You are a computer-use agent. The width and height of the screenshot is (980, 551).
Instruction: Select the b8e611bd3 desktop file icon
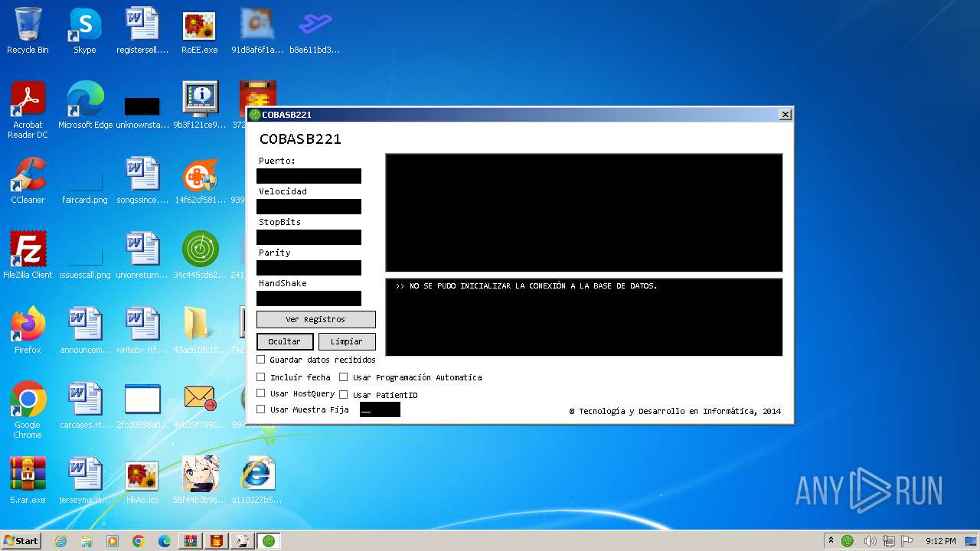point(315,31)
